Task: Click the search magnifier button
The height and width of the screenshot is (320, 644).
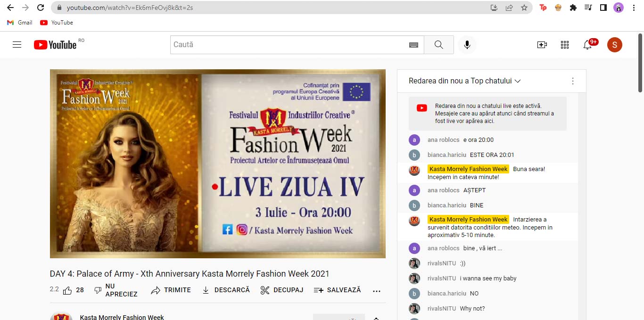Action: click(438, 45)
